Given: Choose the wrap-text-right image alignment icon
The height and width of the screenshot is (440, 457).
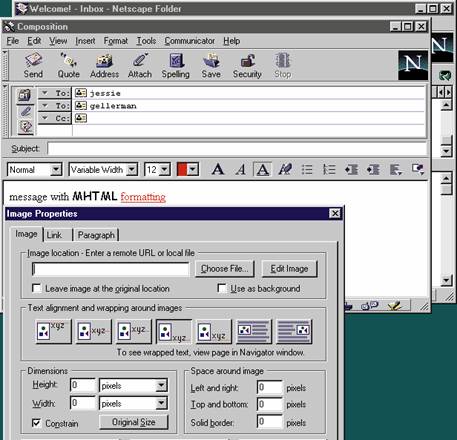Looking at the screenshot, I should coord(254,331).
